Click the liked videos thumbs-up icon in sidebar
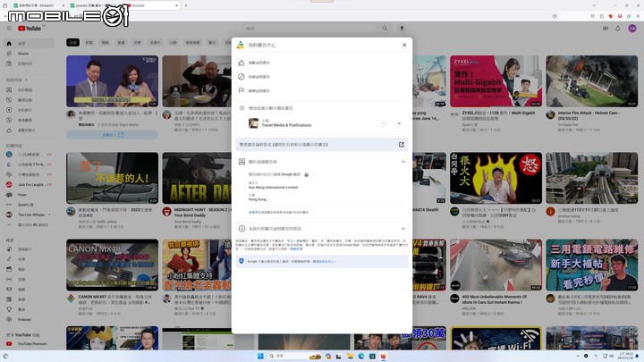Viewport: 644px width, 362px height. pos(9,130)
